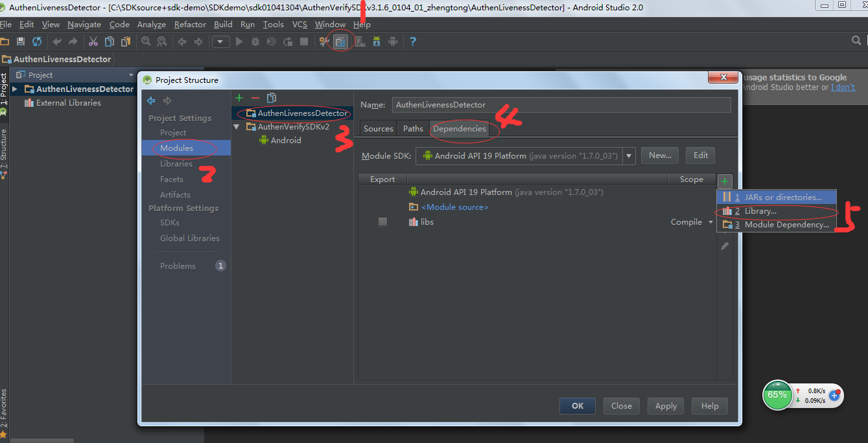
Task: Click the Replace toolbar icon
Action: (162, 41)
